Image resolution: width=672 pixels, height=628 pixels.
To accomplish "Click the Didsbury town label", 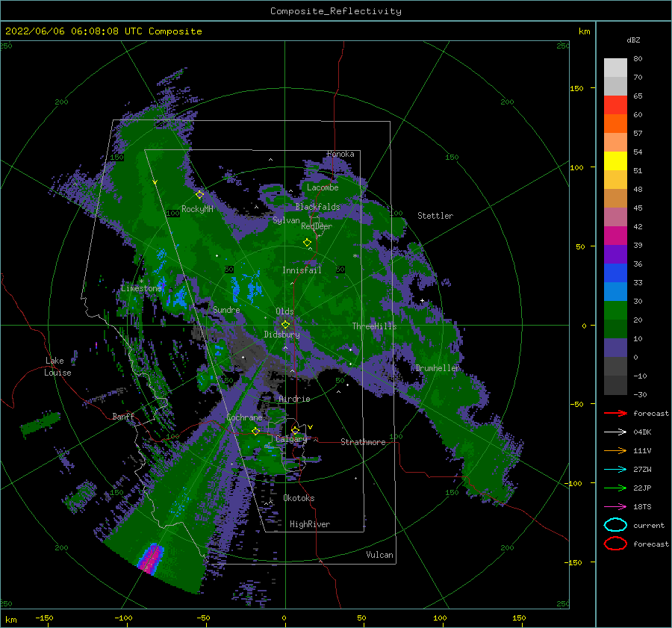I will coord(281,335).
